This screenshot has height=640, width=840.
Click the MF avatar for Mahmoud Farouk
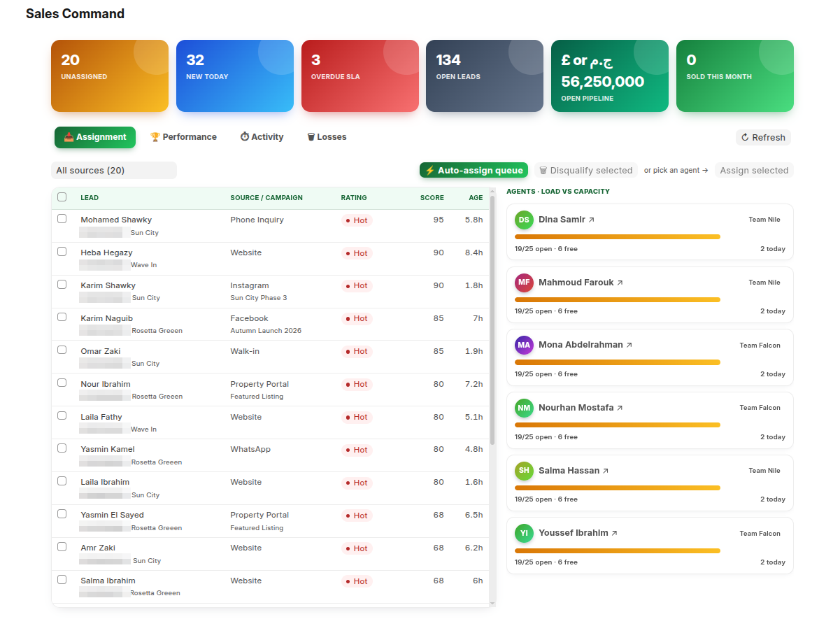(524, 283)
